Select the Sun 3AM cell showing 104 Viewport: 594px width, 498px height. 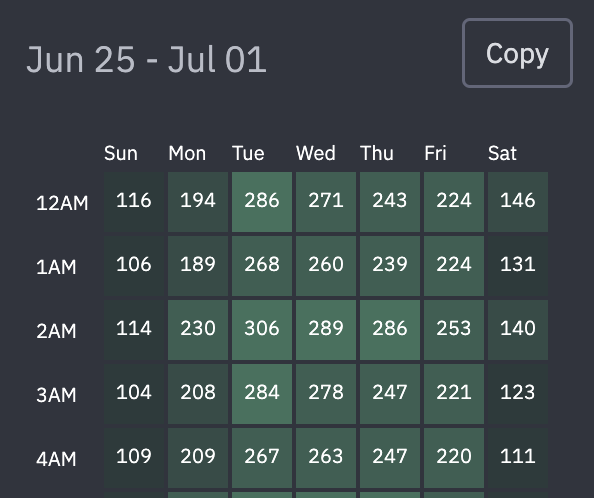(x=134, y=394)
